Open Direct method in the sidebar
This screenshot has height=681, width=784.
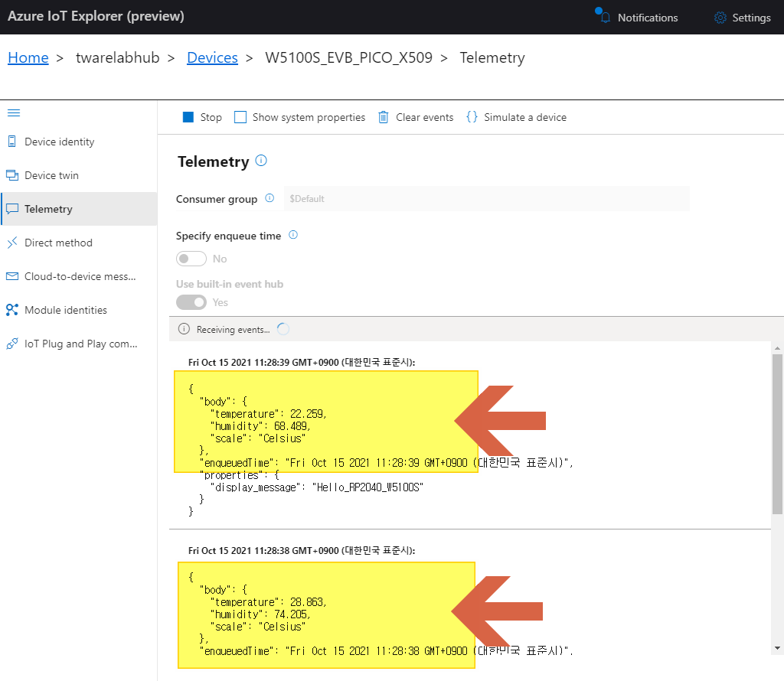click(79, 243)
